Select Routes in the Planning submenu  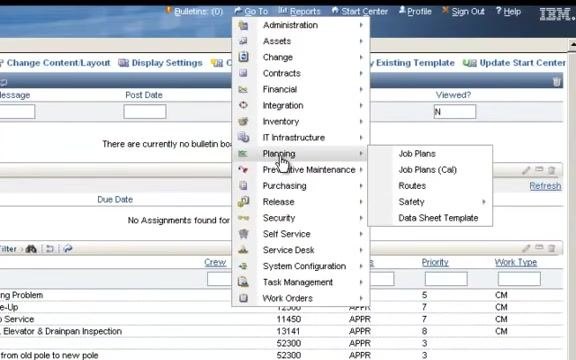click(412, 186)
